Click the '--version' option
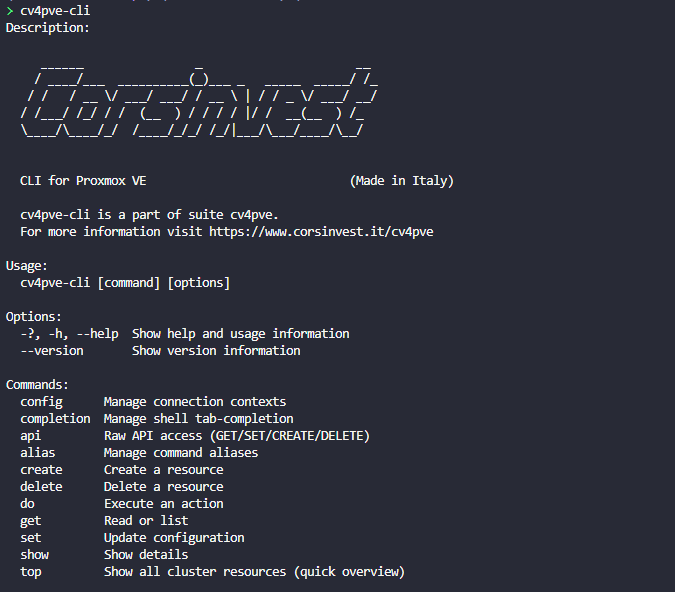Screen dimensions: 675x592 [52, 351]
